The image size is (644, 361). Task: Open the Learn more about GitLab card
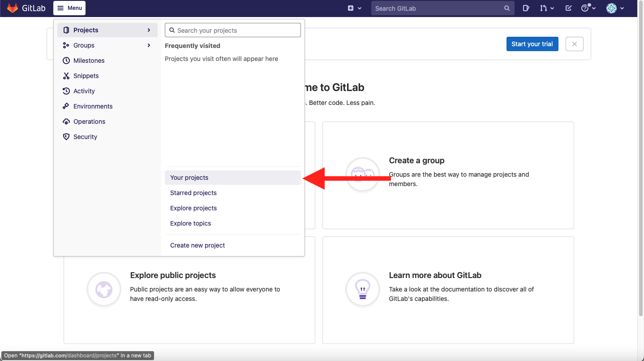point(448,290)
